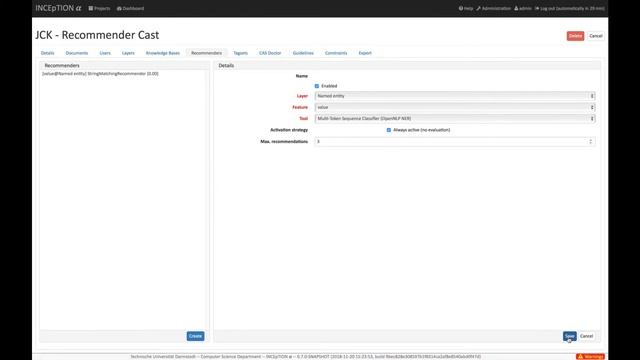Switch to the Layers tab

(128, 53)
